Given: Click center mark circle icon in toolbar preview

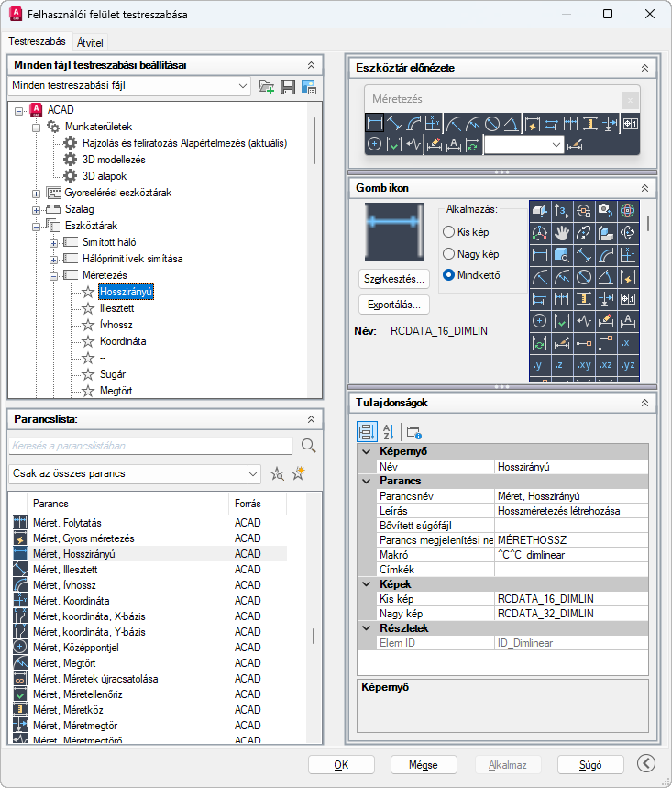Looking at the screenshot, I should pyautogui.click(x=374, y=145).
